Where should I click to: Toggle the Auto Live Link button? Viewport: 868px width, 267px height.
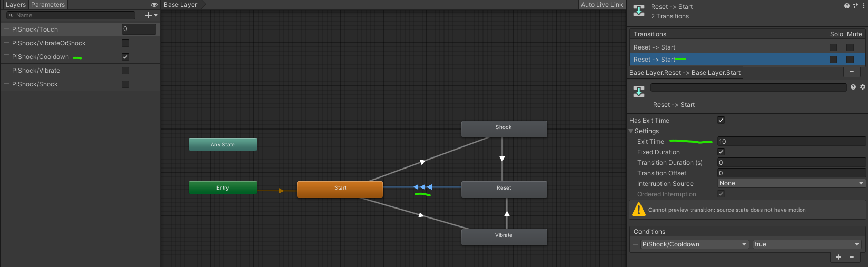pos(601,5)
